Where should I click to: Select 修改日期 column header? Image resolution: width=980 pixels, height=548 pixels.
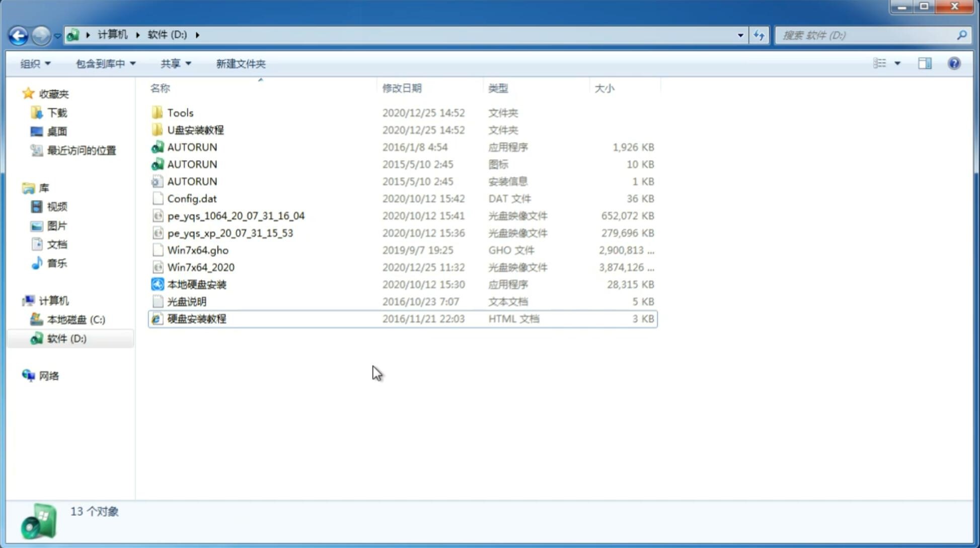click(403, 88)
